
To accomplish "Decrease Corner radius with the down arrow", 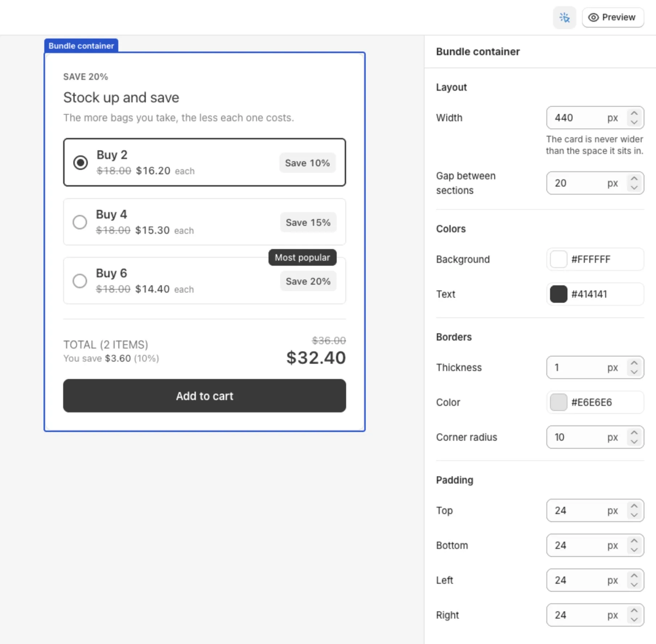I will tap(634, 442).
